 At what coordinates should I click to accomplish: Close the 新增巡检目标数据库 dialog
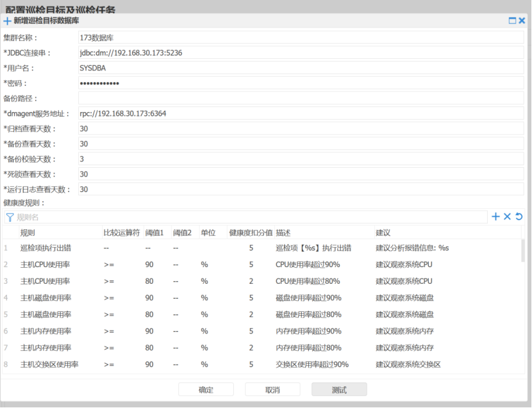522,20
